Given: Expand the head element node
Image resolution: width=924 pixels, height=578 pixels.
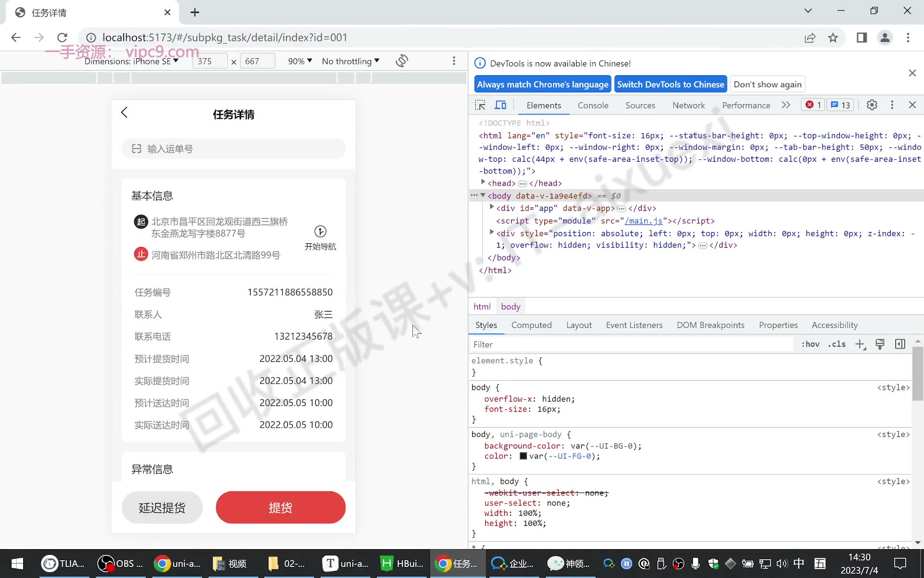Looking at the screenshot, I should coord(483,183).
